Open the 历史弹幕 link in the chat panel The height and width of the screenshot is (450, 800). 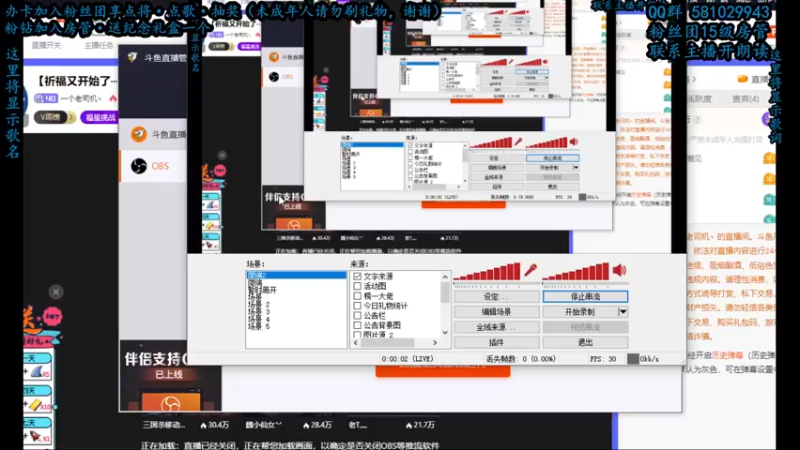point(727,355)
